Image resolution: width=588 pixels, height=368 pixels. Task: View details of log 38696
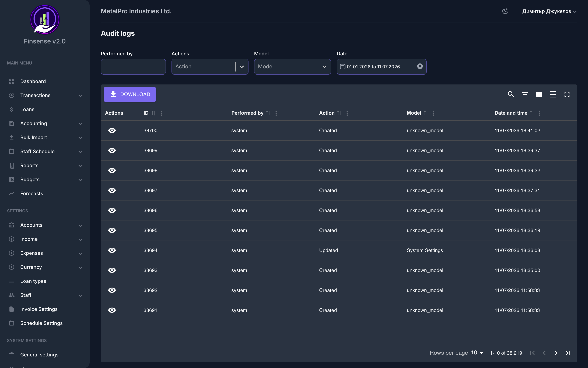[x=112, y=210]
